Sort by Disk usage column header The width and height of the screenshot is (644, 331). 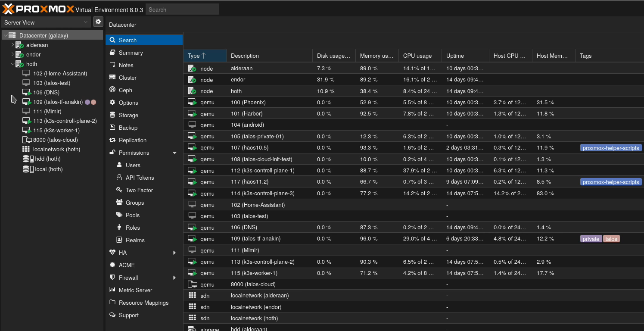point(334,56)
